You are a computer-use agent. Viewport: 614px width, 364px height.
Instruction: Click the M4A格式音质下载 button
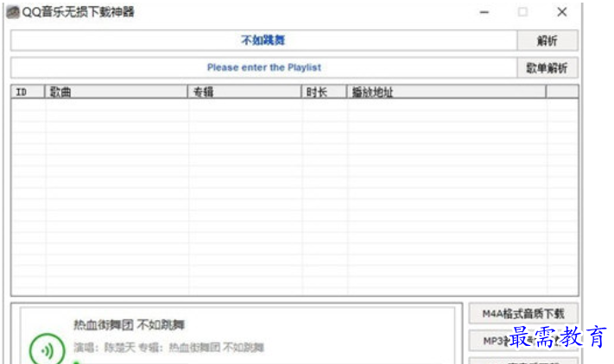(523, 314)
